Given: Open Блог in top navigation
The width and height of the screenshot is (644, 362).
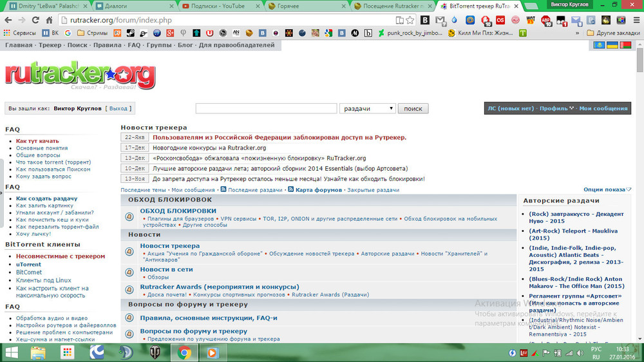Looking at the screenshot, I should coord(185,45).
